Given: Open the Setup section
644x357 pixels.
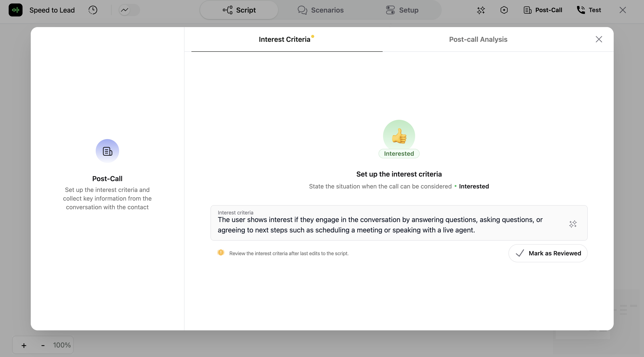Looking at the screenshot, I should [x=402, y=10].
